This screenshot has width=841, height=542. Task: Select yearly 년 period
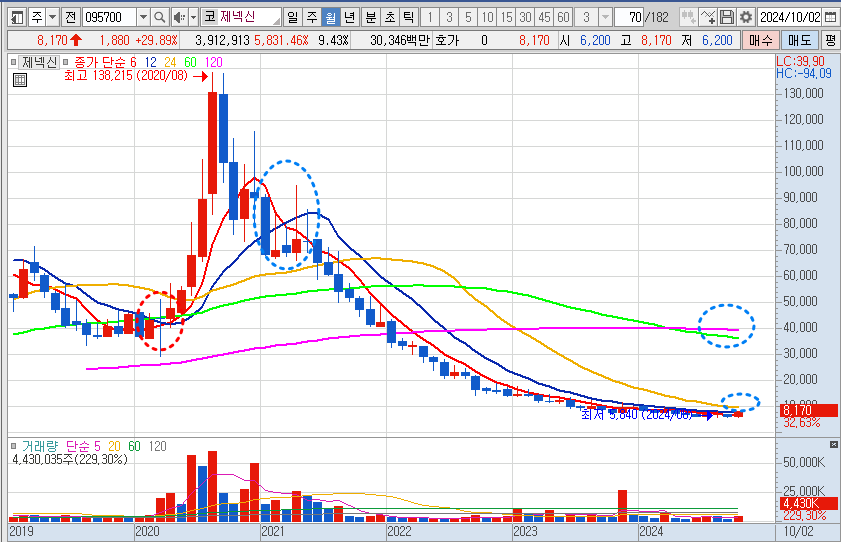point(350,17)
